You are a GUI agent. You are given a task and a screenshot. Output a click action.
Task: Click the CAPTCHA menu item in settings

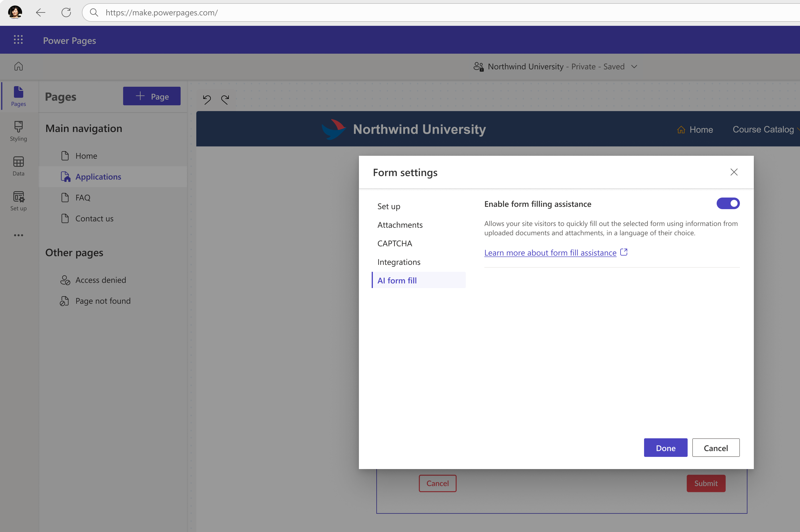tap(395, 243)
